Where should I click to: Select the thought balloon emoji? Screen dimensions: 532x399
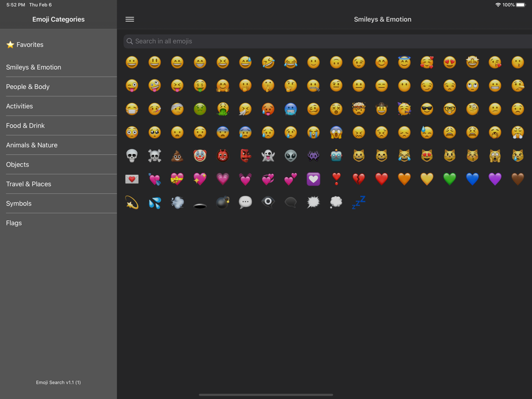pos(336,202)
